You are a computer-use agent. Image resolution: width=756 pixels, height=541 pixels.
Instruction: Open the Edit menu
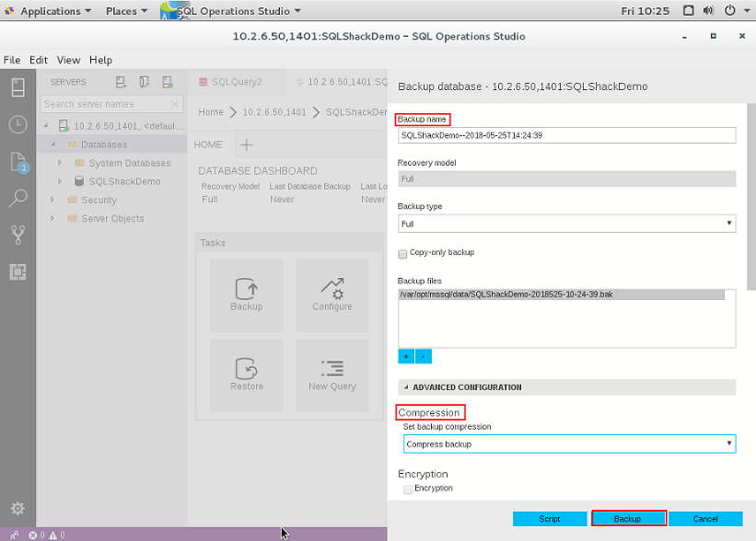point(39,60)
